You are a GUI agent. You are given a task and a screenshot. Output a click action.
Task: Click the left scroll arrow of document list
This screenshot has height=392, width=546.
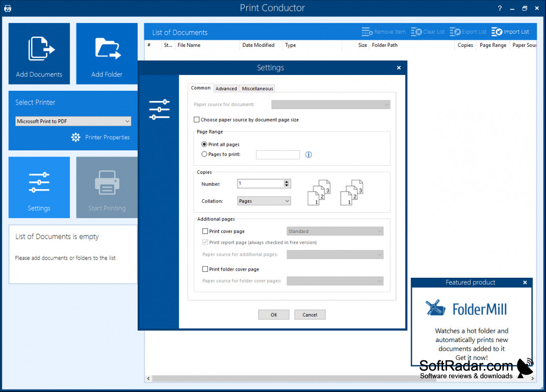[x=149, y=378]
